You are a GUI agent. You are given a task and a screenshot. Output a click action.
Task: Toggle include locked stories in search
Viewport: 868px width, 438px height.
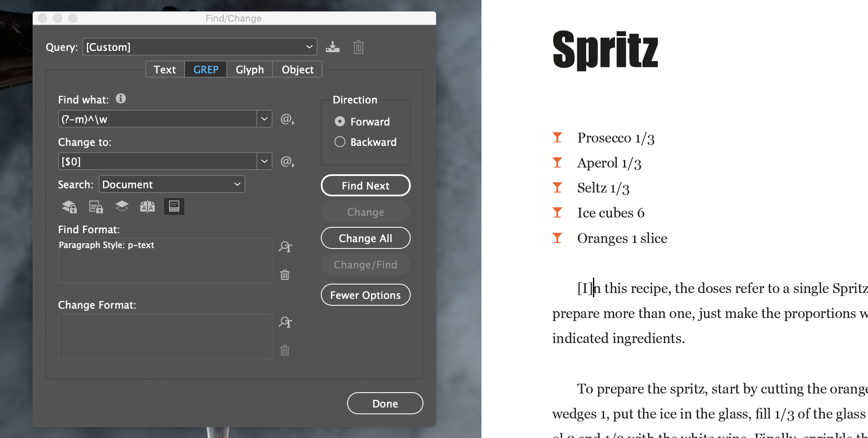coord(95,206)
